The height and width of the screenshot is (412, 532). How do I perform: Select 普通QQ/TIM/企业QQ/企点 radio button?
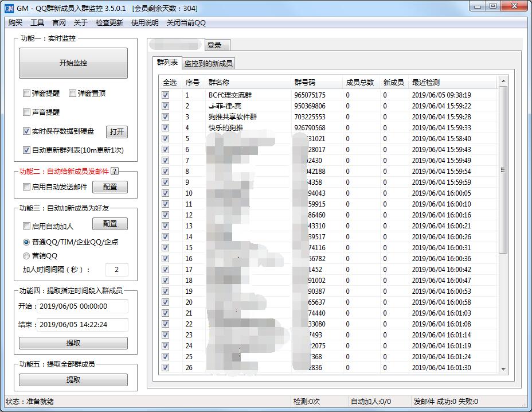point(26,242)
